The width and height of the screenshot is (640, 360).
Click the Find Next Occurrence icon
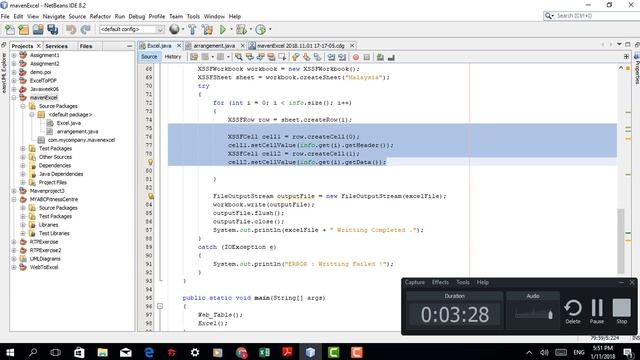pyautogui.click(x=260, y=57)
